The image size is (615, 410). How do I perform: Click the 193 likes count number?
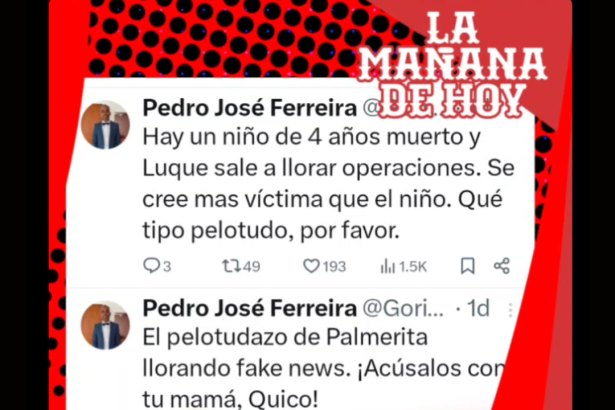point(335,267)
